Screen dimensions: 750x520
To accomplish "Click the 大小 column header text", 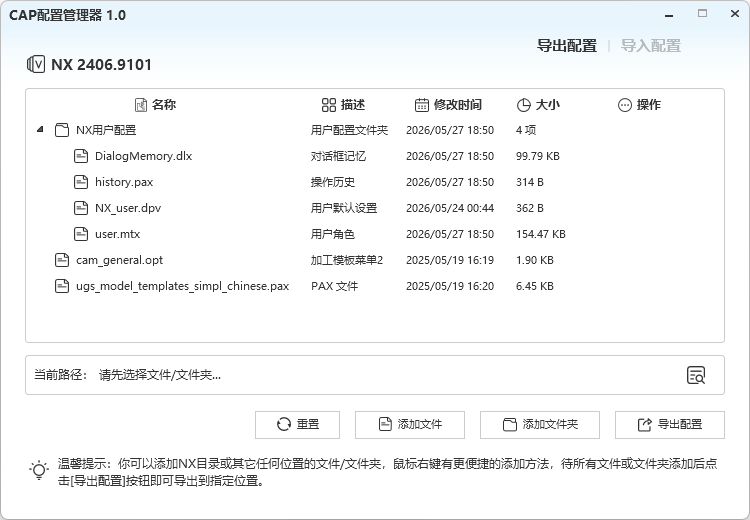I will (x=548, y=105).
